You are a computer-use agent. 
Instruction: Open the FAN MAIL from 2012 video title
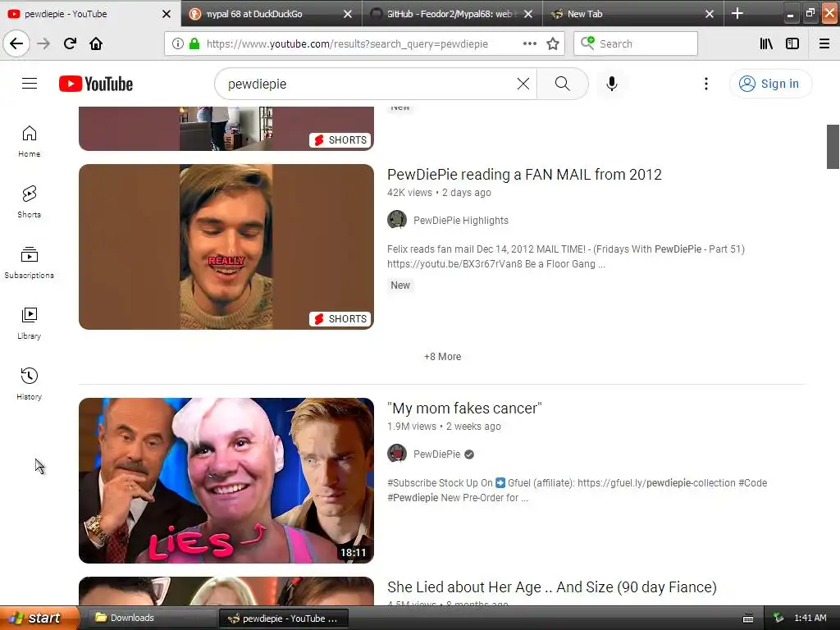click(524, 175)
